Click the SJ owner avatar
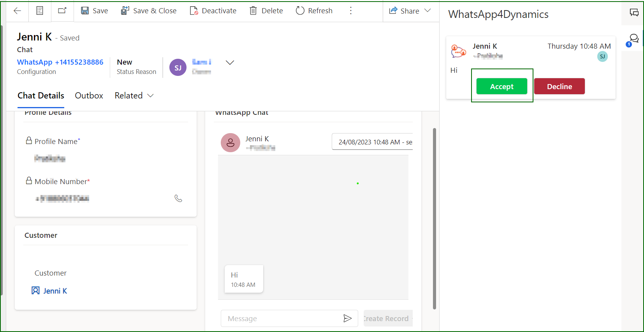The width and height of the screenshot is (644, 332). (x=178, y=68)
